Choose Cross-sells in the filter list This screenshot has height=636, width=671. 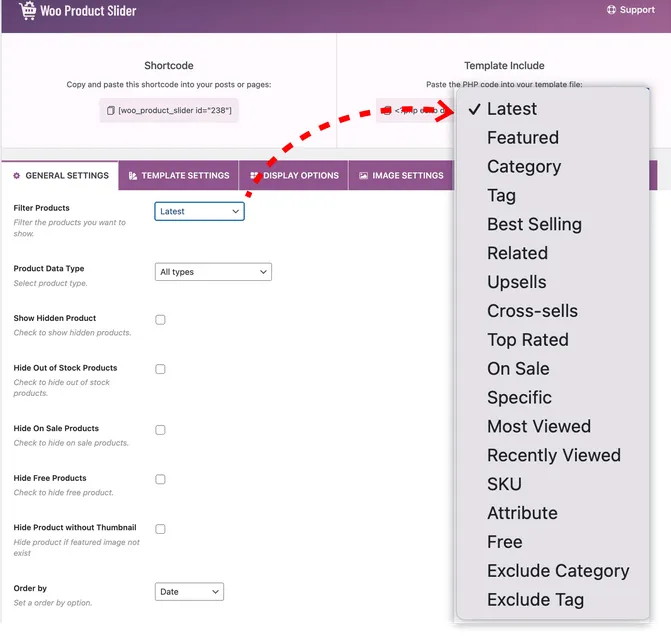click(x=553, y=311)
